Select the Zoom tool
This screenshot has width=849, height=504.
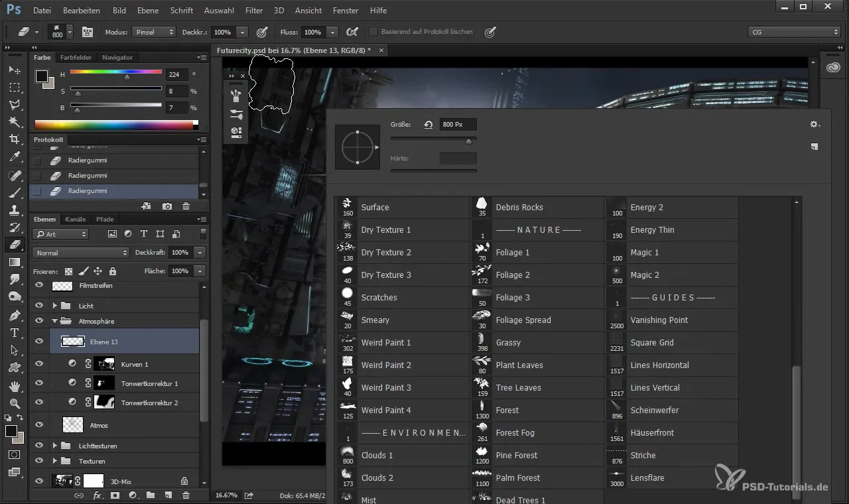(x=15, y=403)
